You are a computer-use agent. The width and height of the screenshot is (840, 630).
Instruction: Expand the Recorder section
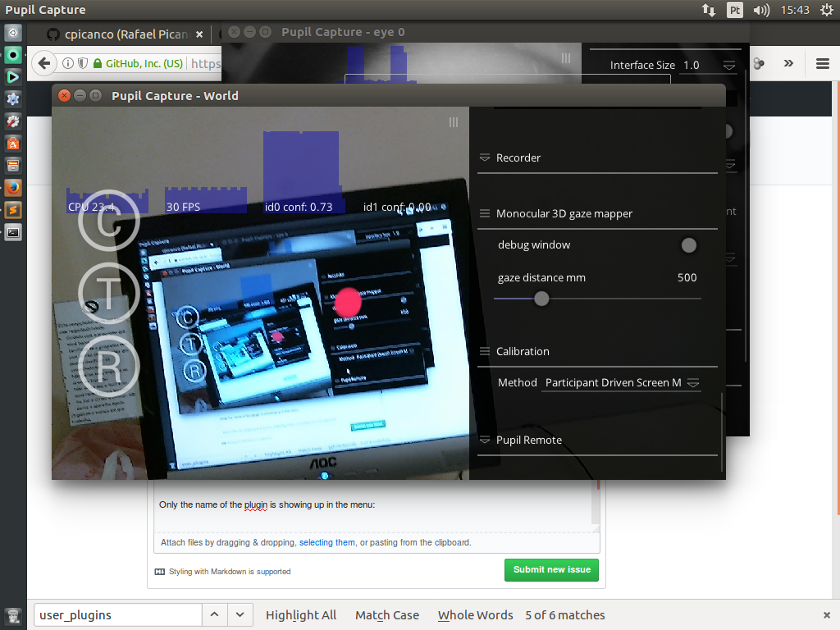click(484, 157)
